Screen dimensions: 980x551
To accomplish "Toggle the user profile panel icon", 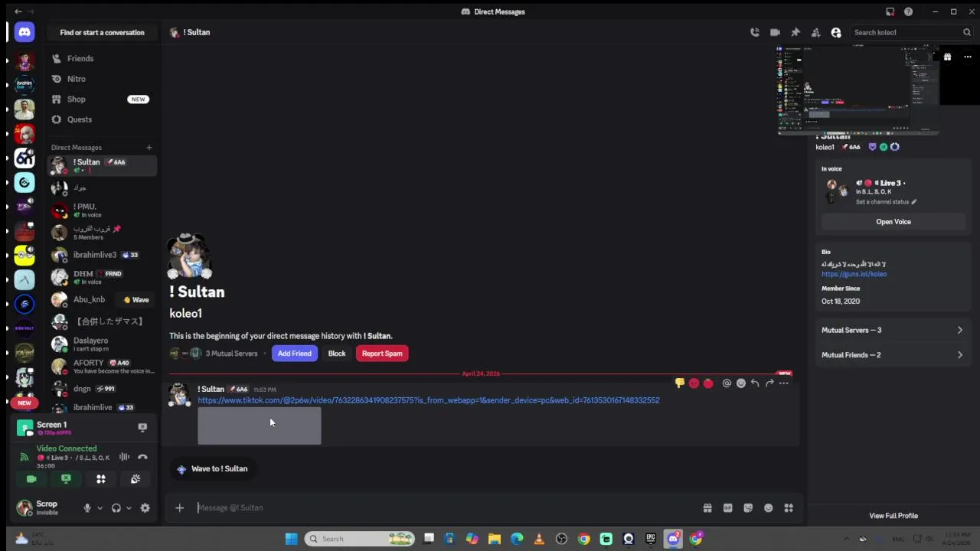I will tap(836, 32).
